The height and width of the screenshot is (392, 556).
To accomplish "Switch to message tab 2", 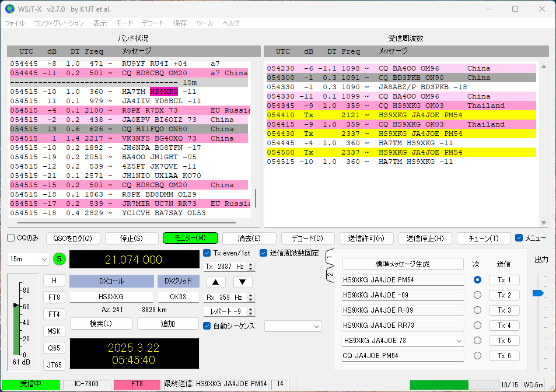I will [x=330, y=275].
